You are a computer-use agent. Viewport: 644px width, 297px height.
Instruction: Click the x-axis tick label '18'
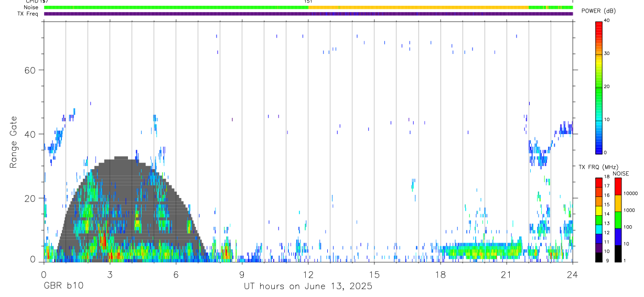click(x=440, y=274)
